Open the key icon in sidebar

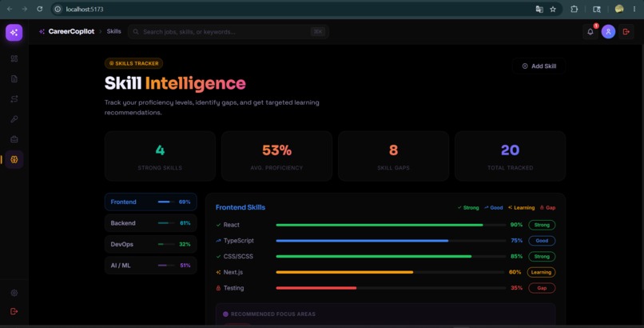click(x=14, y=119)
